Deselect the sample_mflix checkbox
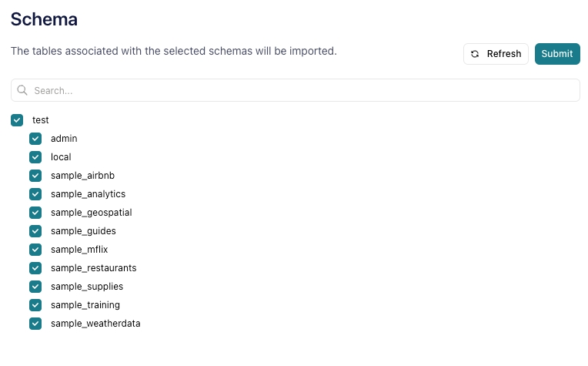Screen dimensions: 588x366 click(35, 250)
